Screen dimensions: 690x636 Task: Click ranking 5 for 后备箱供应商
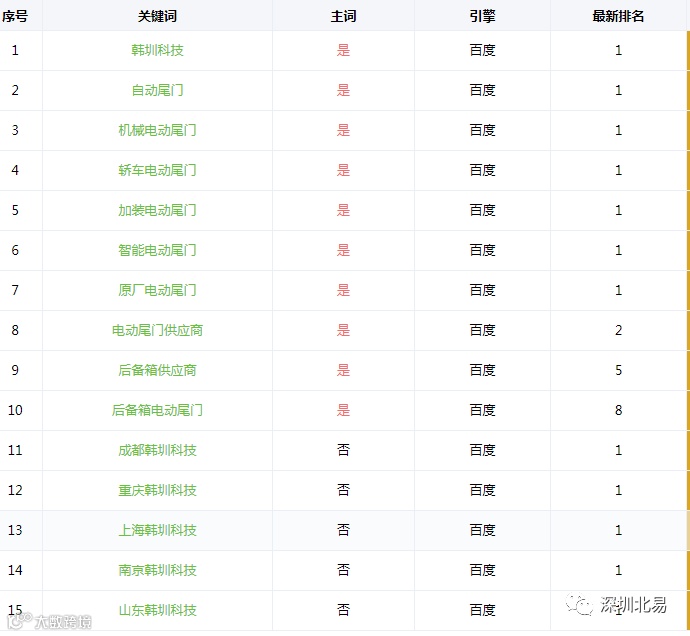click(618, 370)
